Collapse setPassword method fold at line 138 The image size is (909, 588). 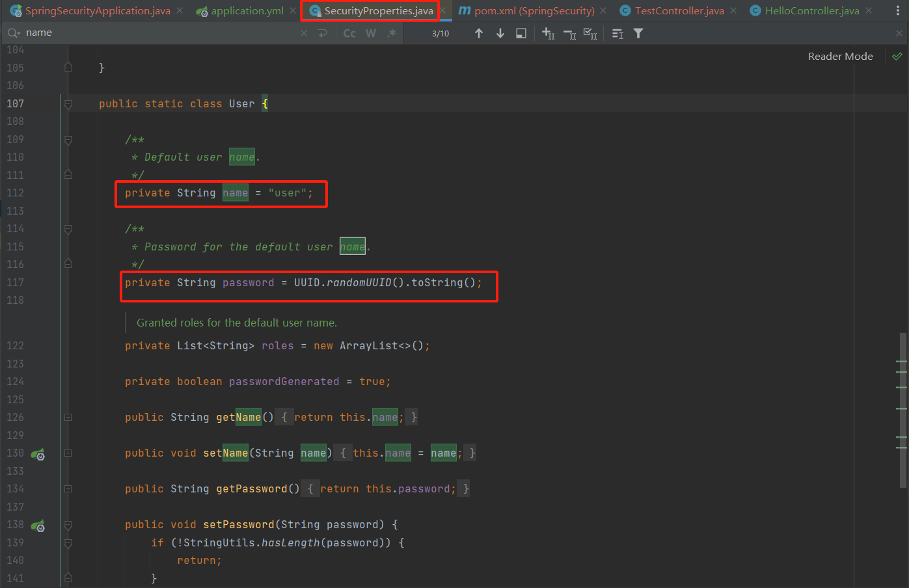pos(68,525)
